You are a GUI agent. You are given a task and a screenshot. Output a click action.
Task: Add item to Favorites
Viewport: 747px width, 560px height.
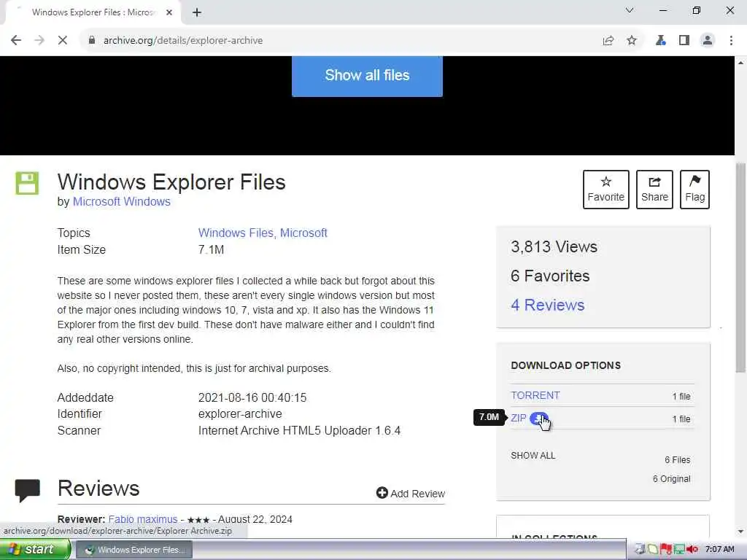click(x=606, y=189)
